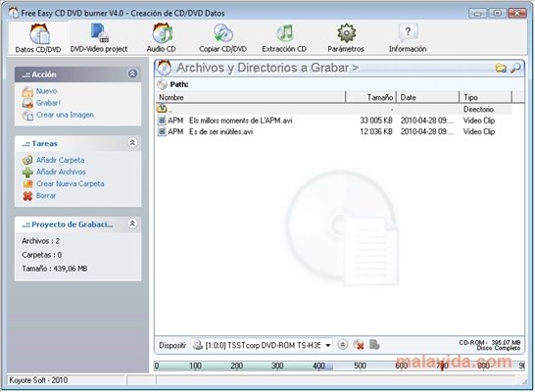Click Añadir Carpeta task
535x392 pixels.
click(x=61, y=160)
